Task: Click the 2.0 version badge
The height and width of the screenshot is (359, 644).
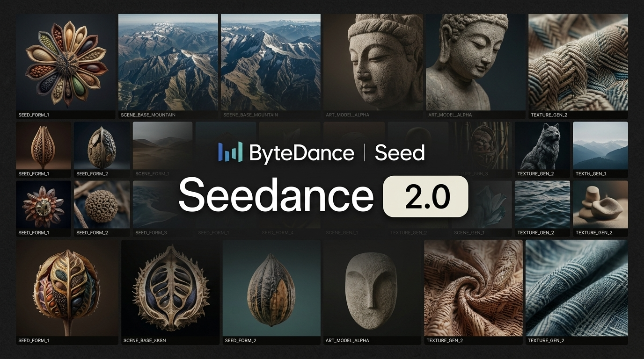Action: tap(425, 196)
